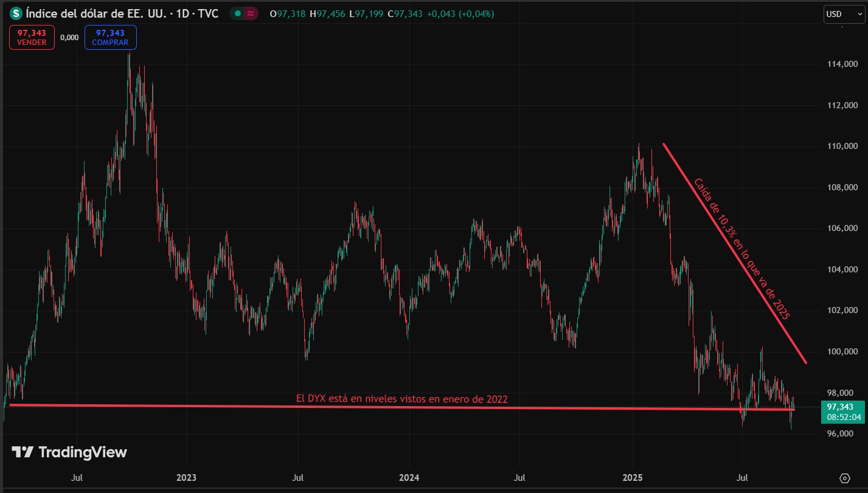Select the horizontal red support line

(401, 407)
